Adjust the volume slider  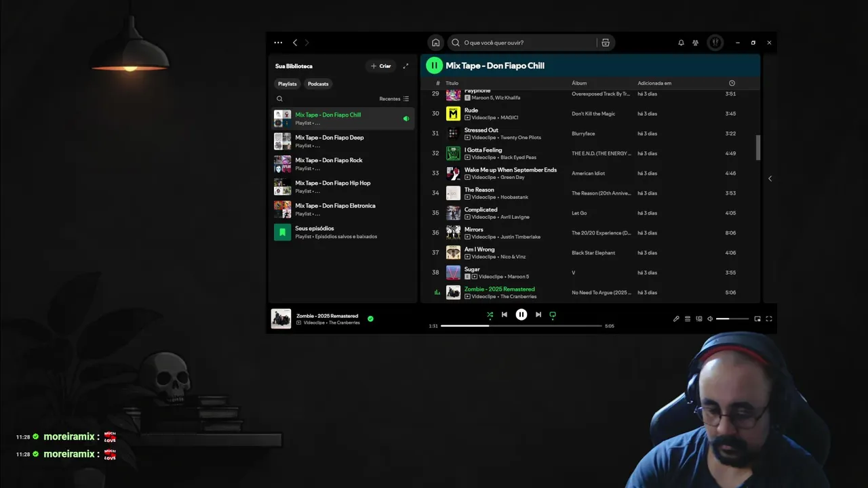coord(732,319)
